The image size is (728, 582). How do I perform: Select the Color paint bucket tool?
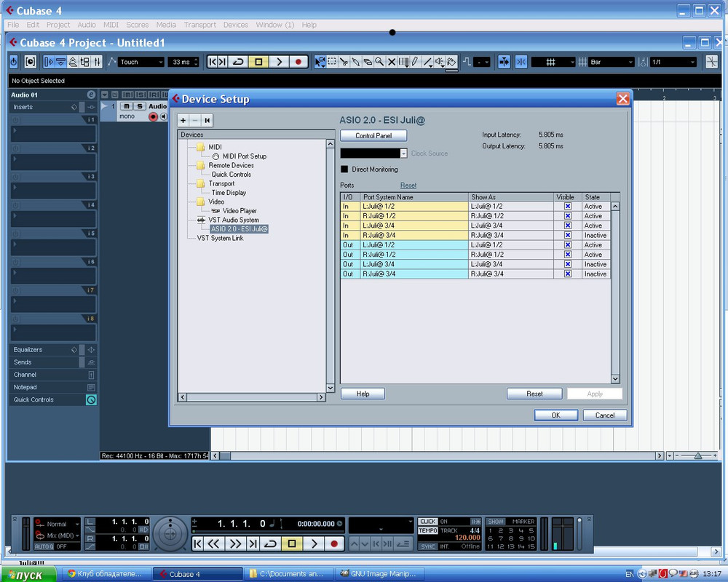pyautogui.click(x=452, y=62)
